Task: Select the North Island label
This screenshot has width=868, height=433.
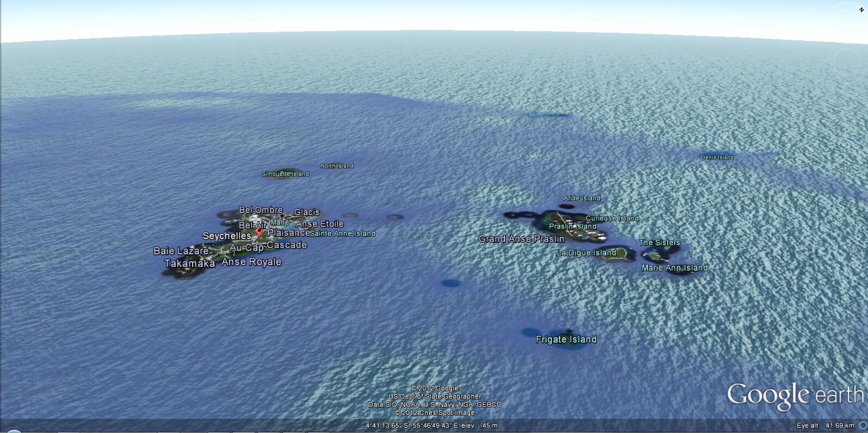Action: (337, 166)
